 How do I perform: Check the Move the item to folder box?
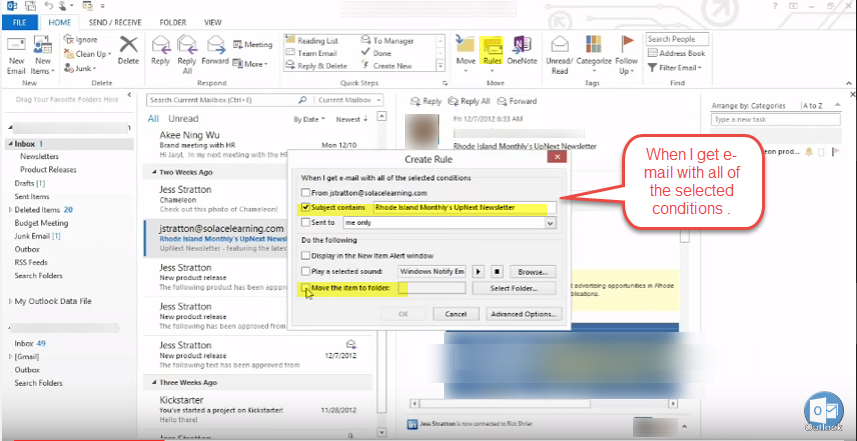(x=307, y=288)
